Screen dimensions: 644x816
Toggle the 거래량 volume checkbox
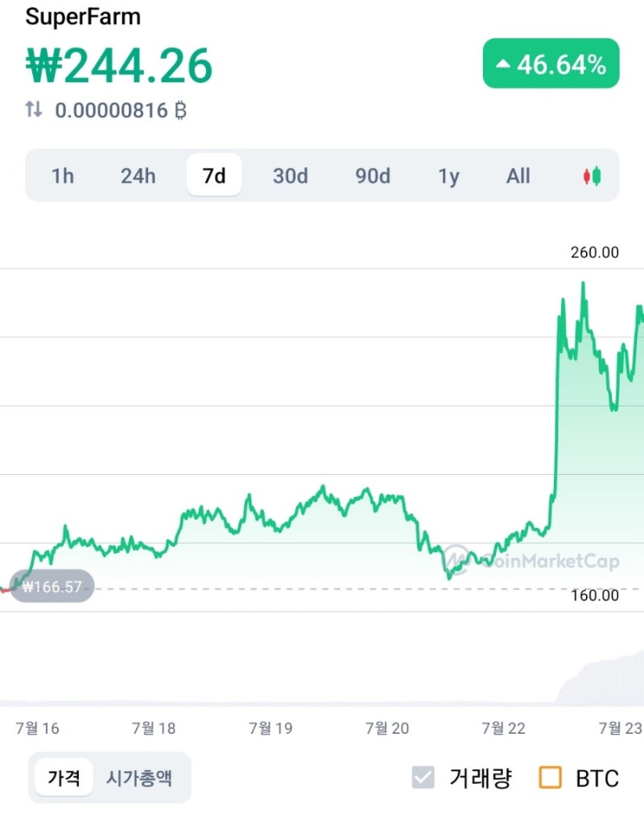click(423, 777)
